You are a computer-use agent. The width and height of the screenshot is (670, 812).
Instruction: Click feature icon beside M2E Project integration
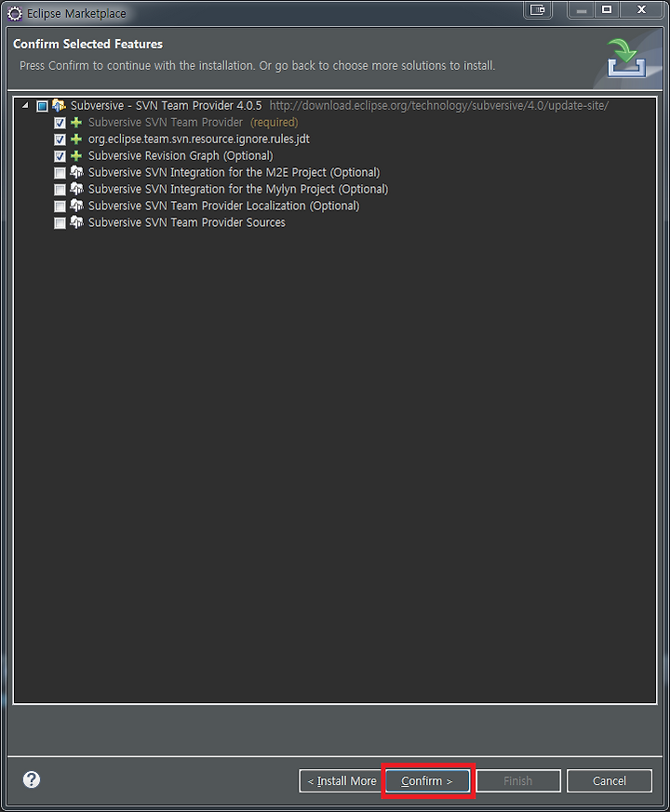[x=76, y=172]
